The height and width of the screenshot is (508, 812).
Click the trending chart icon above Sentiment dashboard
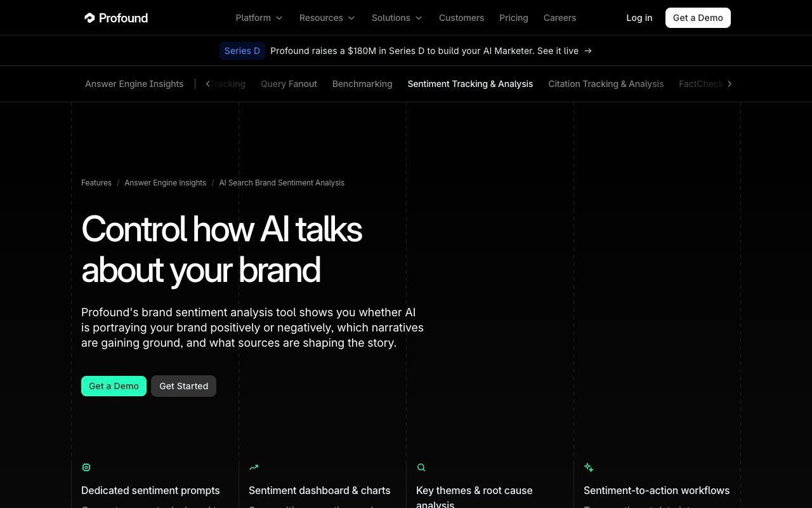pyautogui.click(x=254, y=467)
